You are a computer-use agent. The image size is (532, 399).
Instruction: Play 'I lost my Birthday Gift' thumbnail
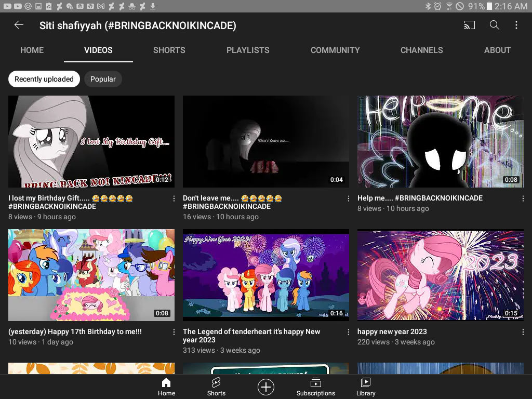tap(91, 141)
